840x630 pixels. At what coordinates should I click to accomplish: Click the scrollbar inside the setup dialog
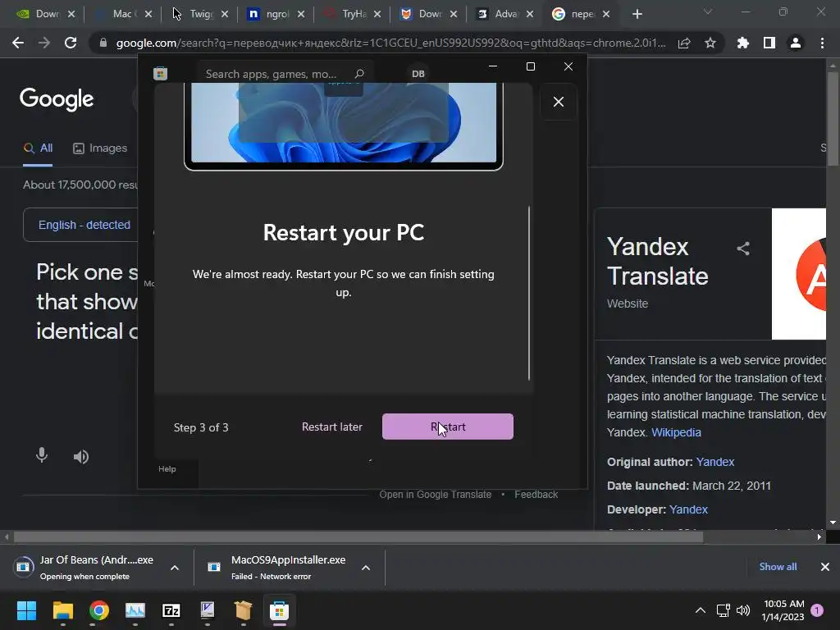pos(529,293)
